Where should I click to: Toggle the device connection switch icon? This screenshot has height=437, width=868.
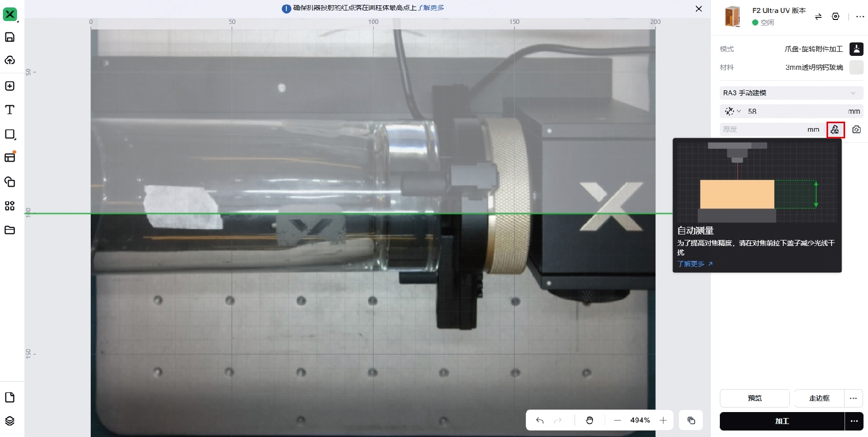818,17
